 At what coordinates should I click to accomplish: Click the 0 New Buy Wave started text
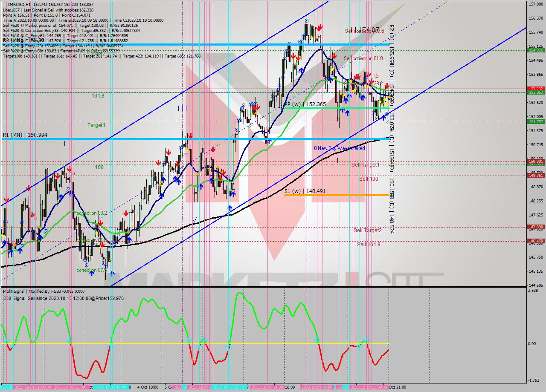click(339, 148)
